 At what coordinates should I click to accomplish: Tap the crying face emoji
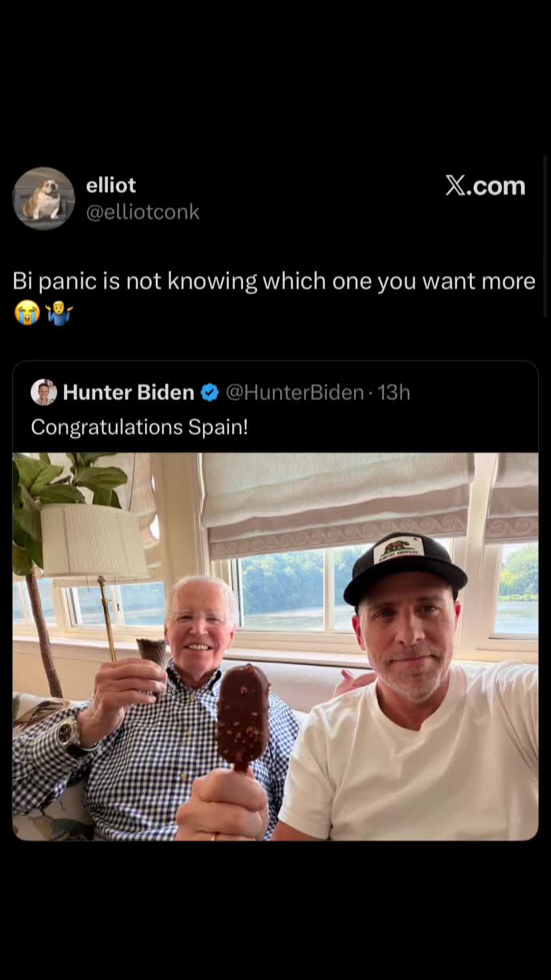pyautogui.click(x=27, y=312)
